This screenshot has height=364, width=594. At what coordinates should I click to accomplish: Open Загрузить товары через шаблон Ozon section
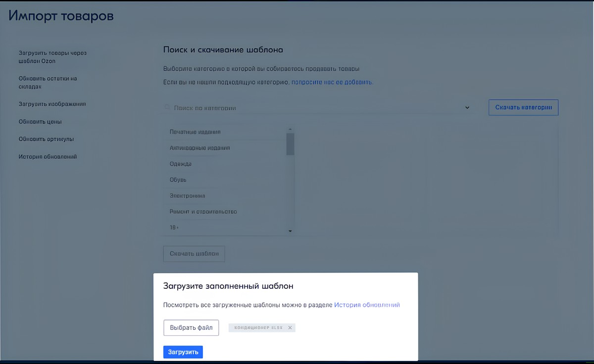click(52, 57)
